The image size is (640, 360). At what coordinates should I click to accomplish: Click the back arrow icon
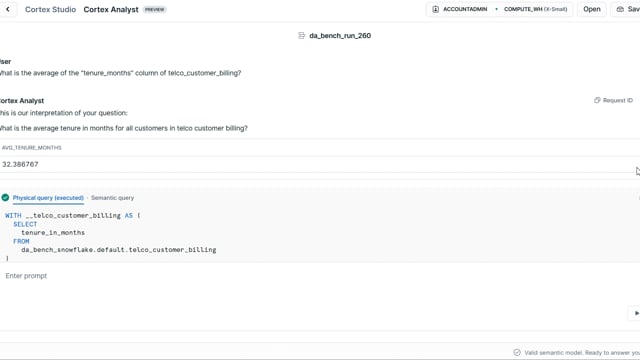coord(8,9)
